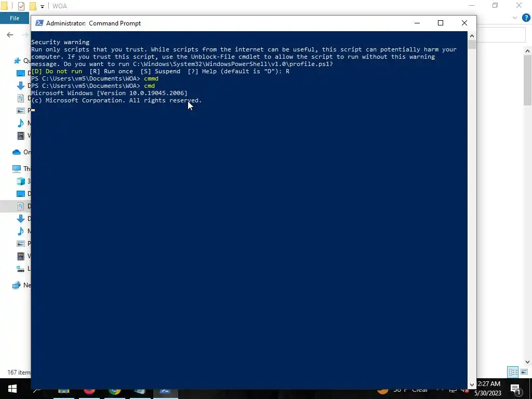The image size is (532, 399).
Task: Select the Videos film icon under Quick access
Action: click(21, 136)
